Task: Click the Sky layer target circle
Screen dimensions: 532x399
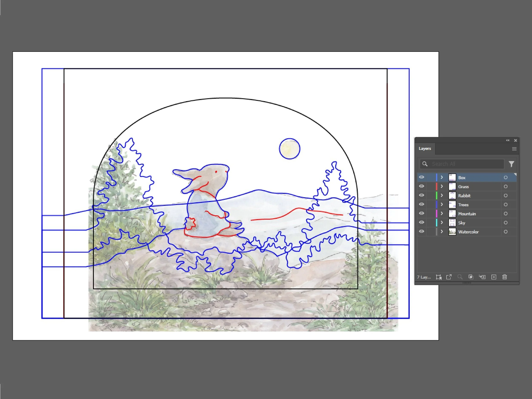Action: coord(506,223)
